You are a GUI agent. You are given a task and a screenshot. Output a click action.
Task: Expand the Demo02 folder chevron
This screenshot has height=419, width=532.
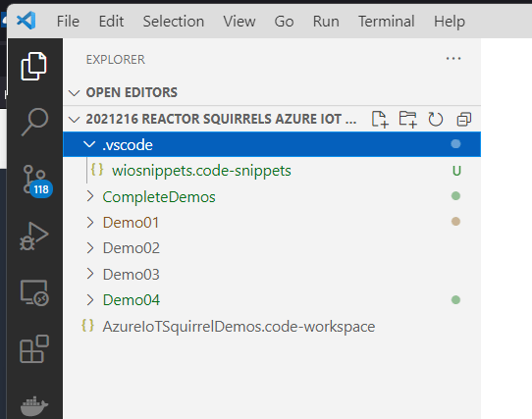(90, 248)
